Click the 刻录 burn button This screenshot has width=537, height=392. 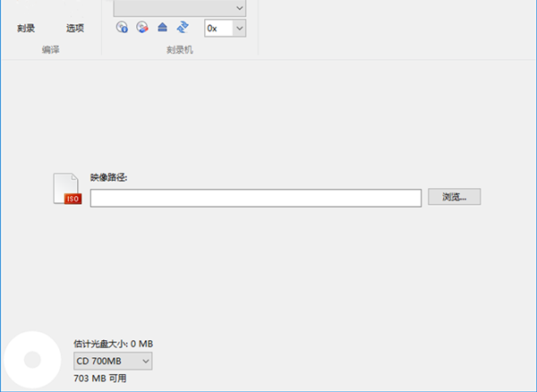coord(26,29)
